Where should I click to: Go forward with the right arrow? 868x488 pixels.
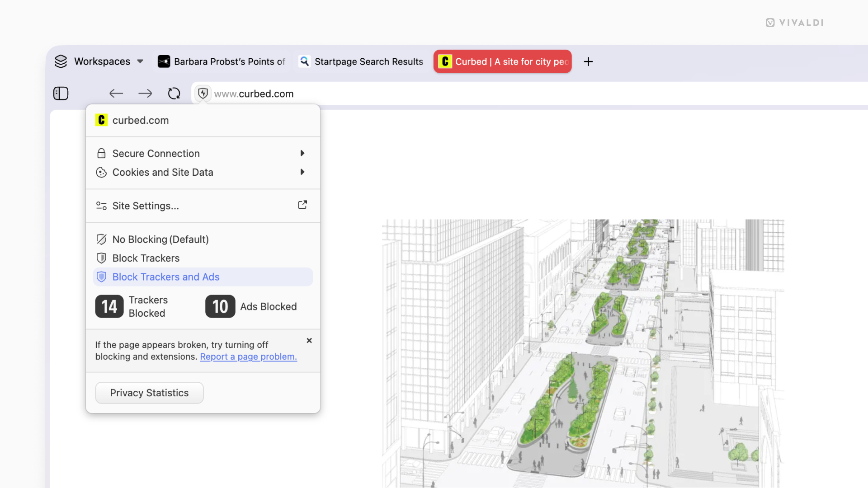145,94
